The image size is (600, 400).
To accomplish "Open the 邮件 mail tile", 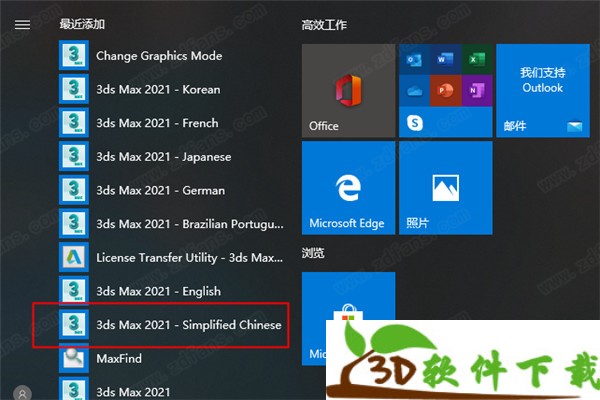I will (543, 90).
